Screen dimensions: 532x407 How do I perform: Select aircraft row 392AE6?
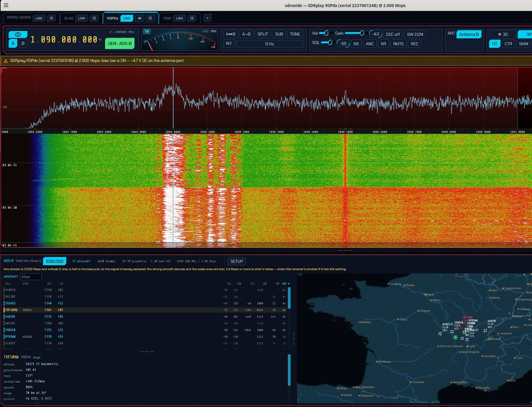pyautogui.click(x=145, y=303)
